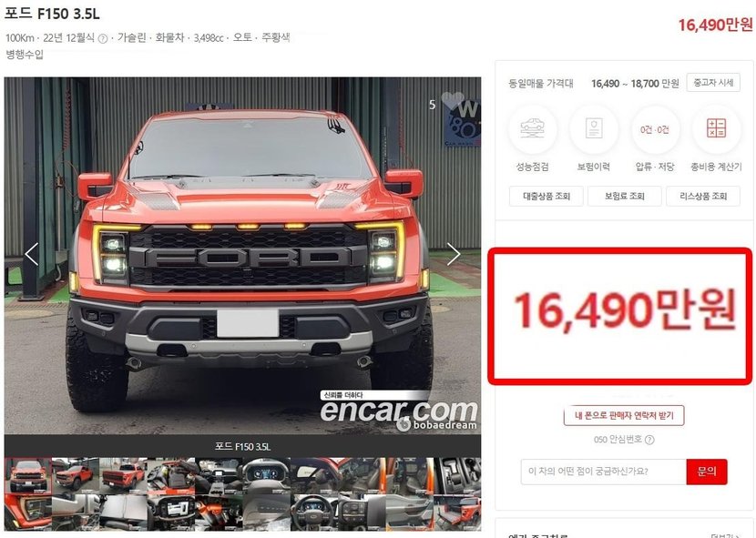This screenshot has width=756, height=538.
Task: Open 보험료 조회 insurance premium lookup
Action: pyautogui.click(x=624, y=197)
